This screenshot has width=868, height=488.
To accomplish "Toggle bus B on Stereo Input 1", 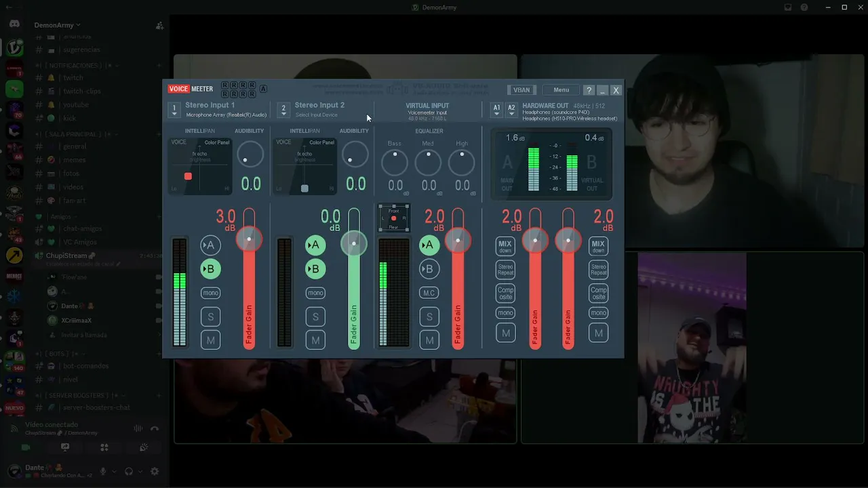I will (210, 269).
